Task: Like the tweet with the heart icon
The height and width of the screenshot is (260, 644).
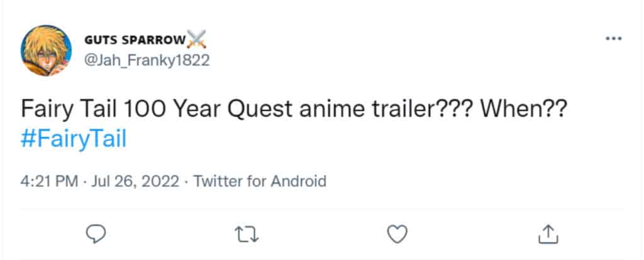Action: click(x=397, y=234)
